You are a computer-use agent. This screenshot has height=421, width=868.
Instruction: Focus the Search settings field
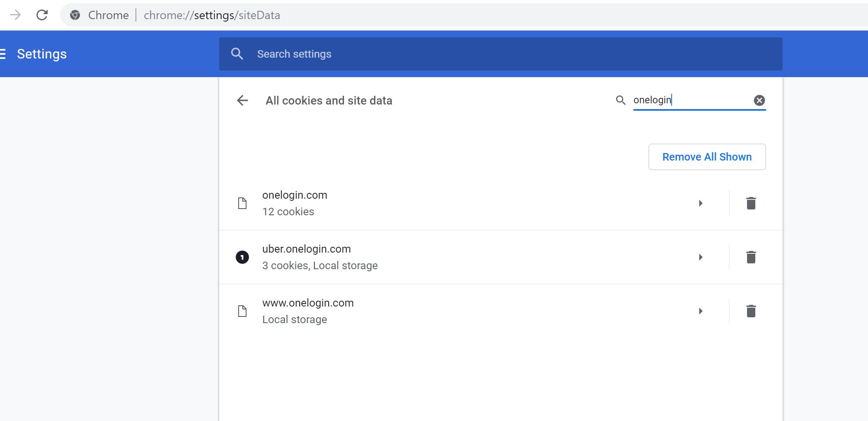point(497,54)
